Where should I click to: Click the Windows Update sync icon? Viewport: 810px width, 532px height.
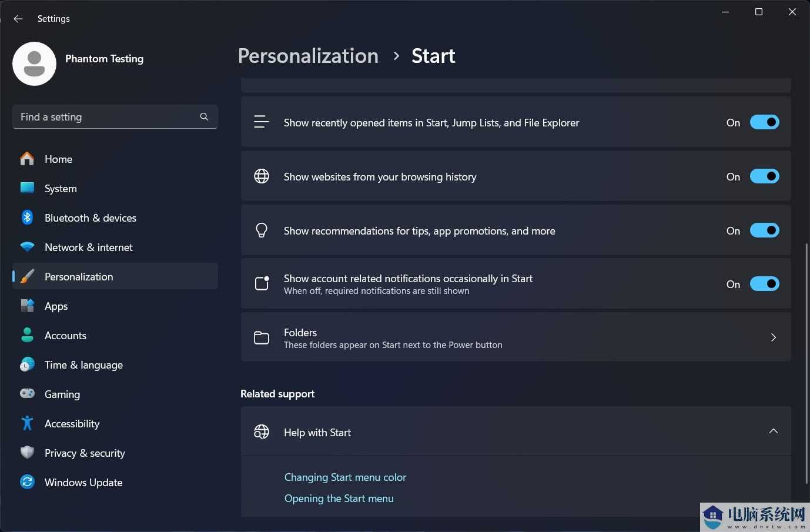coord(27,482)
